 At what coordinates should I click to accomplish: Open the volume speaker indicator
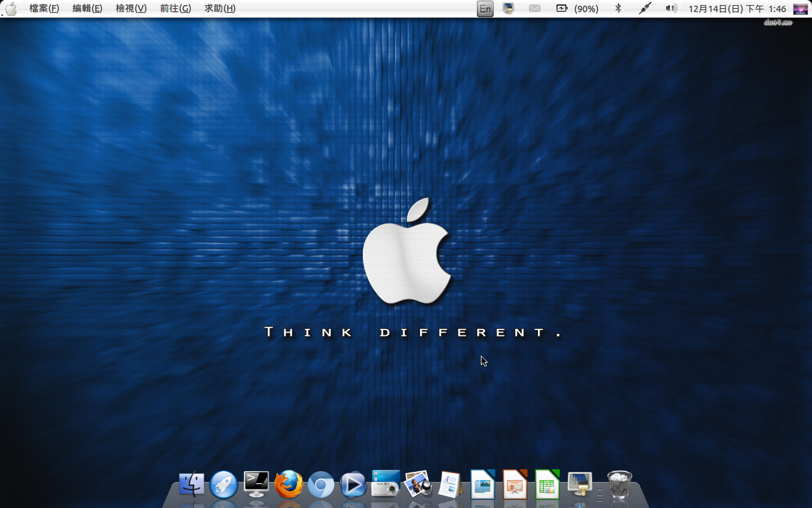click(x=671, y=9)
